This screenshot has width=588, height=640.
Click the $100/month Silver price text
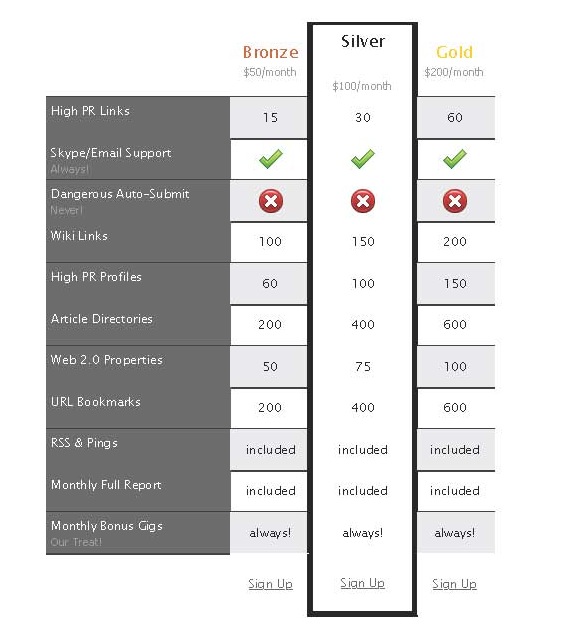362,86
